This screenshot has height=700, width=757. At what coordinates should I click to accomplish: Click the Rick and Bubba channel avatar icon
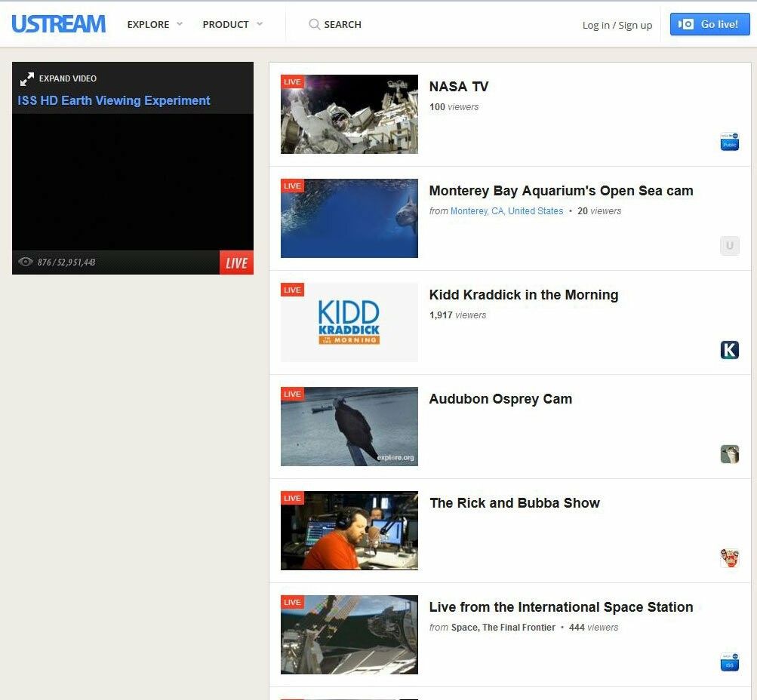click(729, 557)
